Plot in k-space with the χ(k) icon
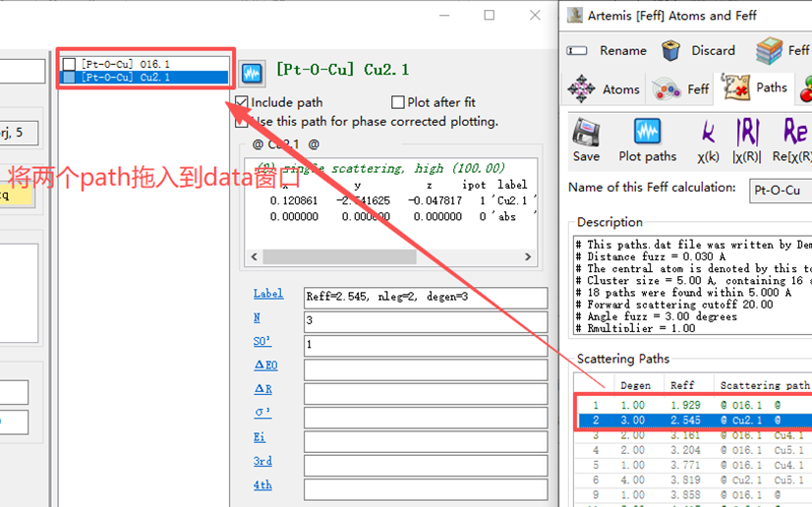812x507 pixels. (x=708, y=132)
